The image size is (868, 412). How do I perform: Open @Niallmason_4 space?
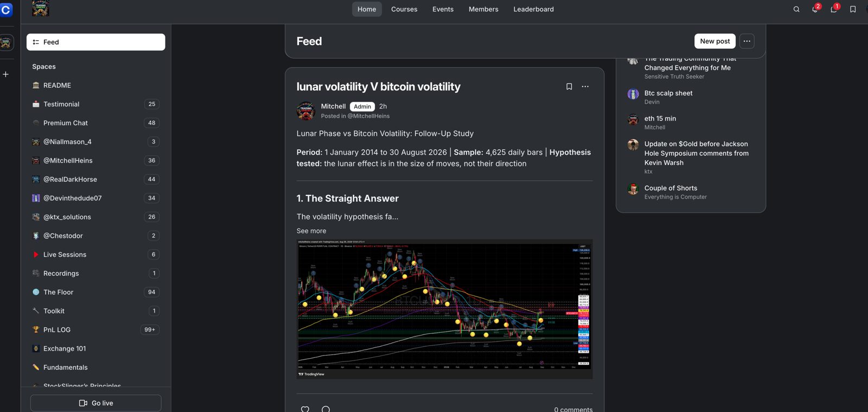[95, 142]
